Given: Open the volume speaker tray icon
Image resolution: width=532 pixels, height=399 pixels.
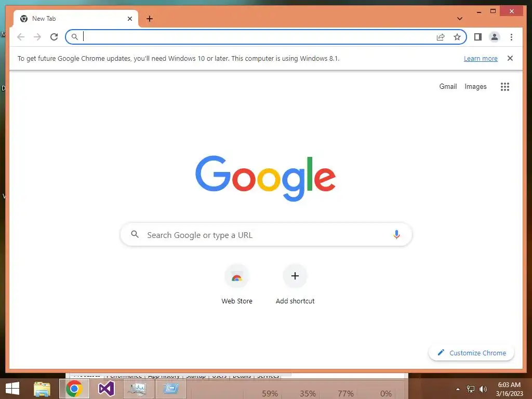Looking at the screenshot, I should coord(483,389).
